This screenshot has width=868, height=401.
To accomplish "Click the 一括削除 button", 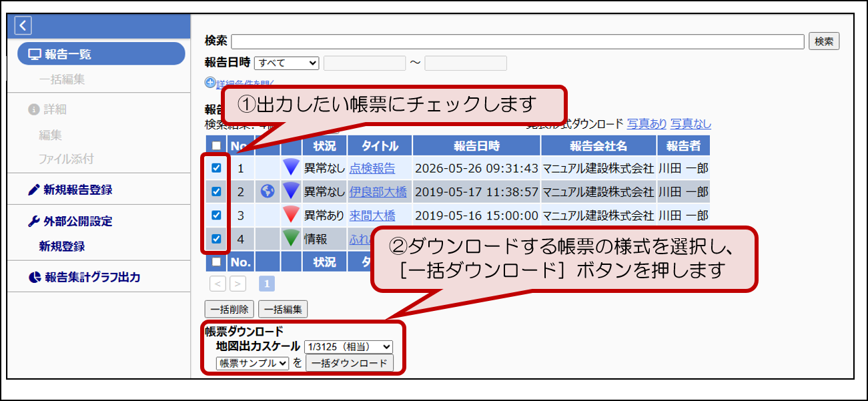I will 229,309.
